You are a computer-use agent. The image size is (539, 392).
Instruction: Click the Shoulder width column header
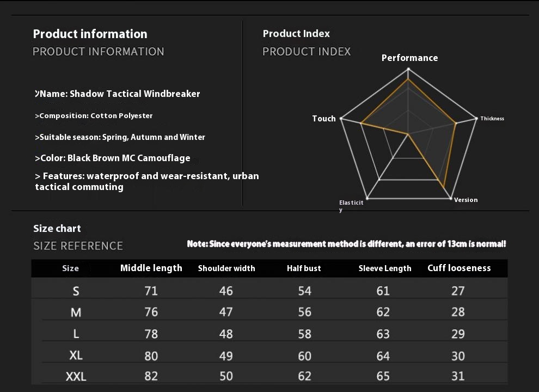[226, 268]
